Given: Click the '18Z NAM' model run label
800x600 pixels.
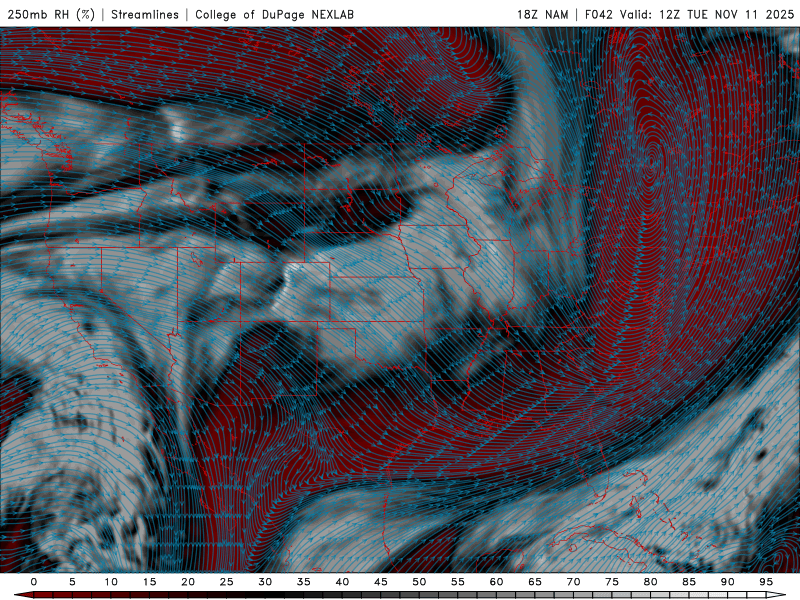Looking at the screenshot, I should click(542, 14).
